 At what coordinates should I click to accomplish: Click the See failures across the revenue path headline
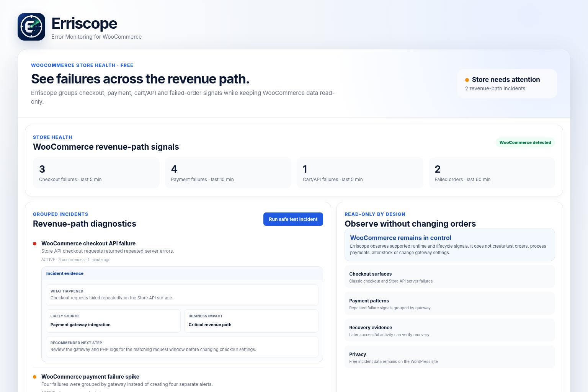(x=140, y=79)
